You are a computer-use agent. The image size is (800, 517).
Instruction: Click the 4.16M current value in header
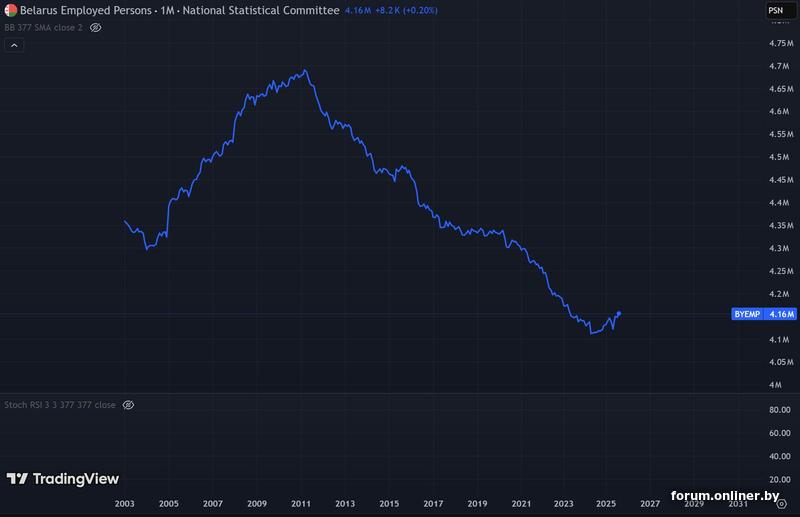click(x=358, y=10)
